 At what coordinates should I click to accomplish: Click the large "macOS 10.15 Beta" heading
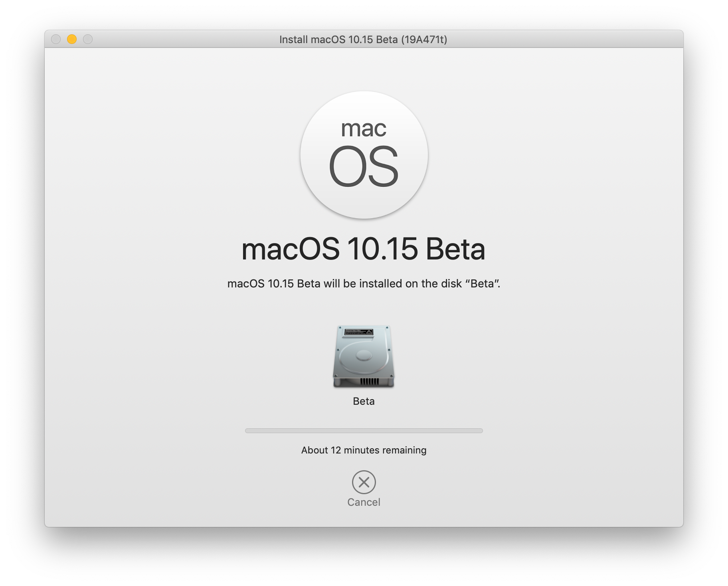tap(363, 249)
